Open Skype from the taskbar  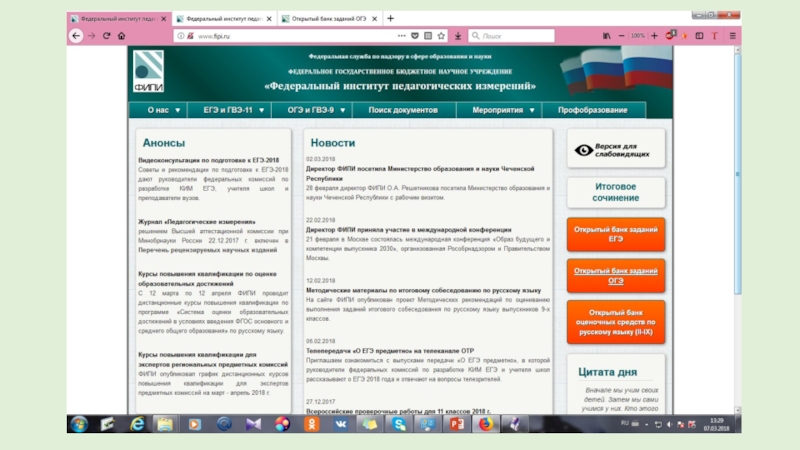coord(399,424)
